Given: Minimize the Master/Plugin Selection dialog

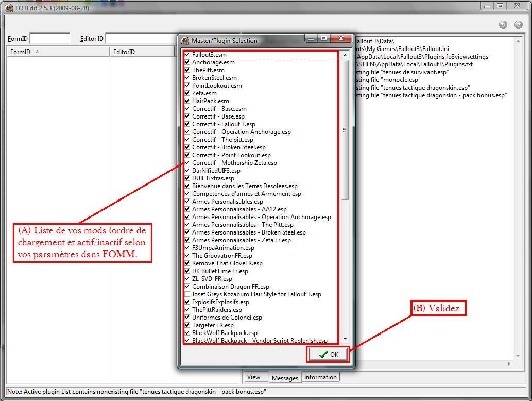Looking at the screenshot, I should [311, 39].
